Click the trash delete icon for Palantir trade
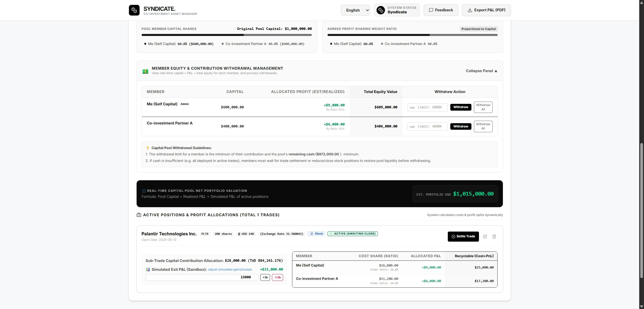The image size is (644, 309). (494, 237)
